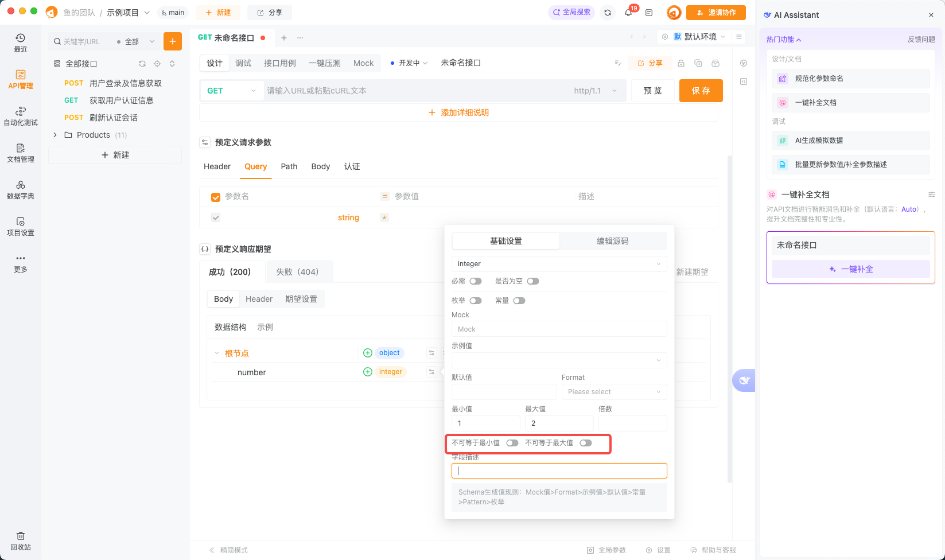Expand the Products folder in the API tree
The width and height of the screenshot is (945, 560).
[55, 134]
